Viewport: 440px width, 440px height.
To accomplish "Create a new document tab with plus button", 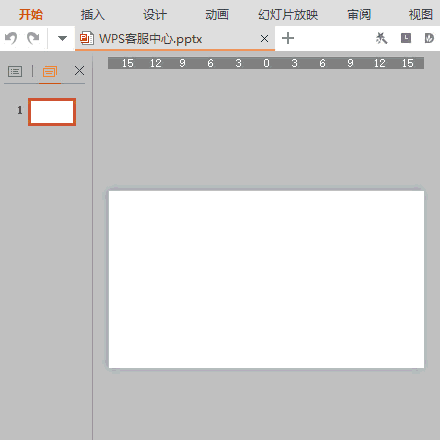I will click(288, 38).
